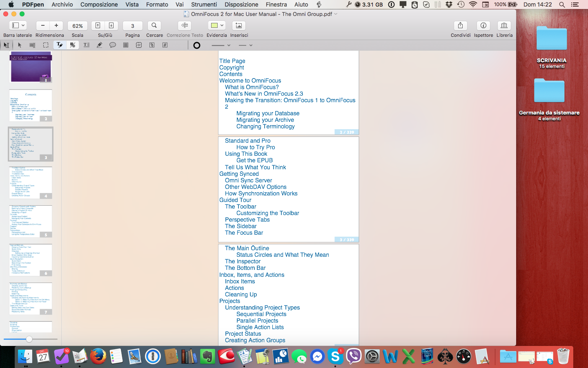Activate the Select Text tool
The image size is (588, 368).
(x=33, y=45)
